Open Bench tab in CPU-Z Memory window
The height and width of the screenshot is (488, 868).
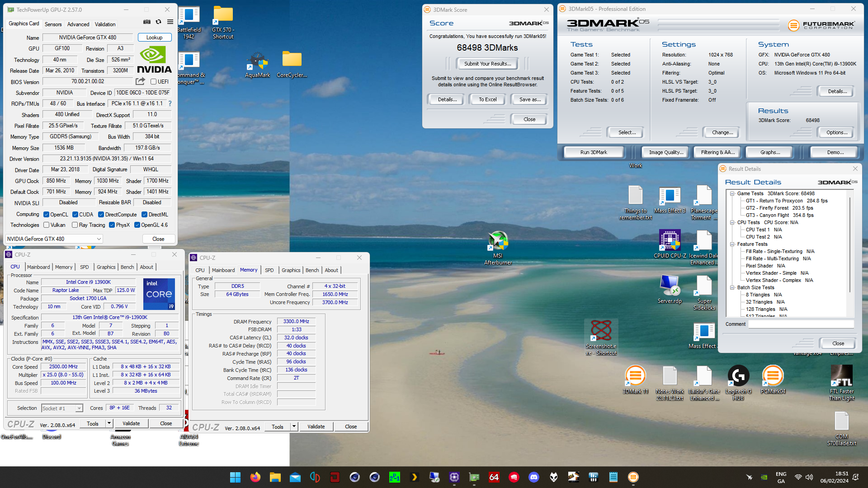312,270
